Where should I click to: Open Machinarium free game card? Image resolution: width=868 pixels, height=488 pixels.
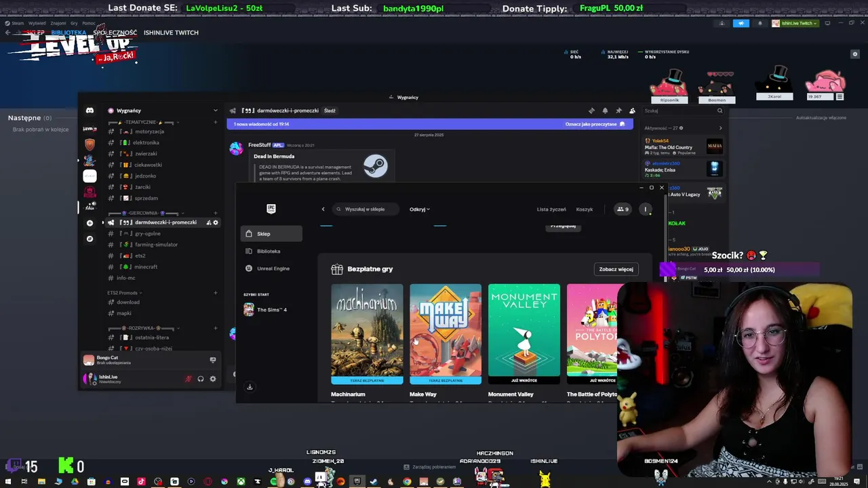[367, 333]
